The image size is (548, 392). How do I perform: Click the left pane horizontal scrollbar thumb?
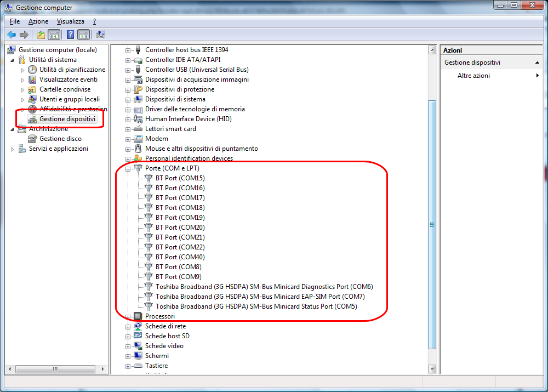pos(55,369)
